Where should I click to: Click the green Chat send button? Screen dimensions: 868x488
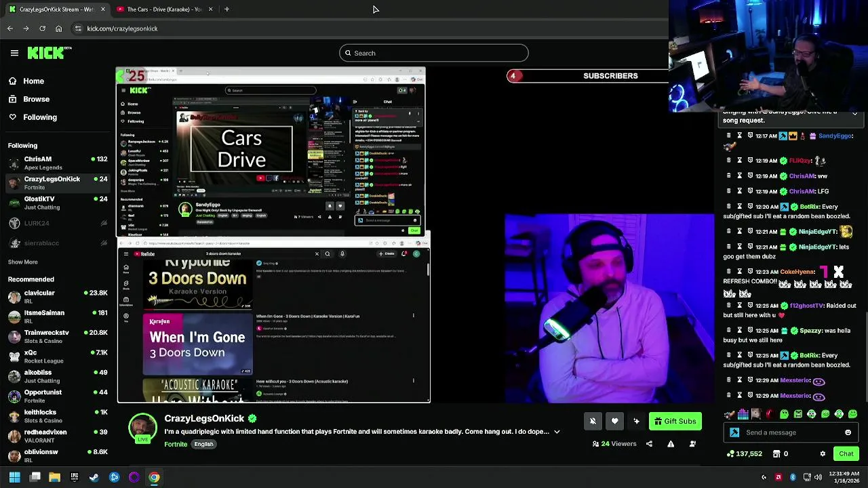(846, 454)
